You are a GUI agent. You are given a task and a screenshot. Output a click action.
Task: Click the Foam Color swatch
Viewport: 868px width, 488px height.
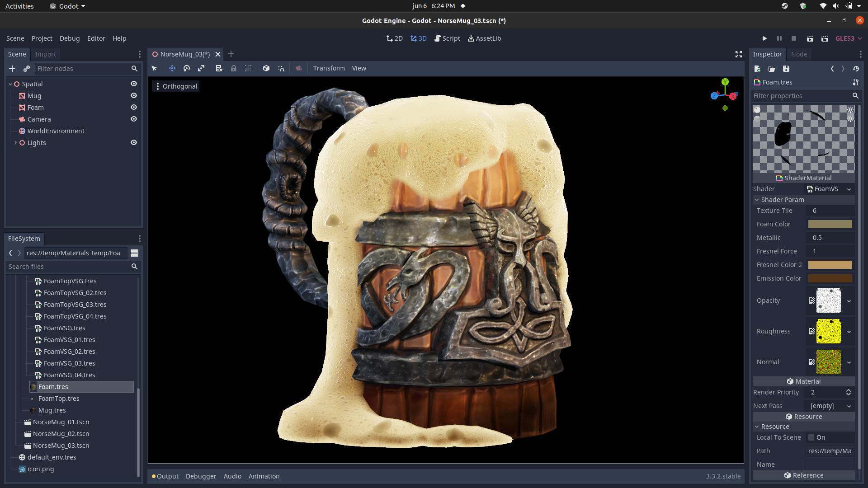(x=830, y=224)
